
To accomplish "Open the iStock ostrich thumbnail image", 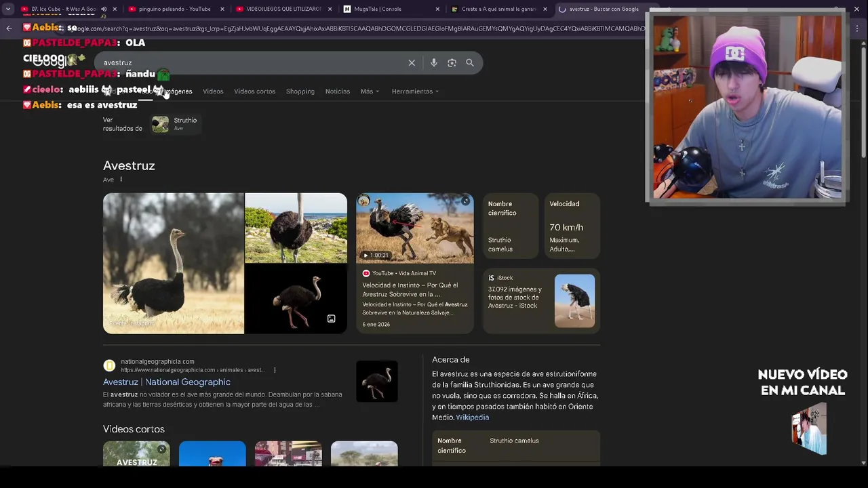I will coord(574,301).
